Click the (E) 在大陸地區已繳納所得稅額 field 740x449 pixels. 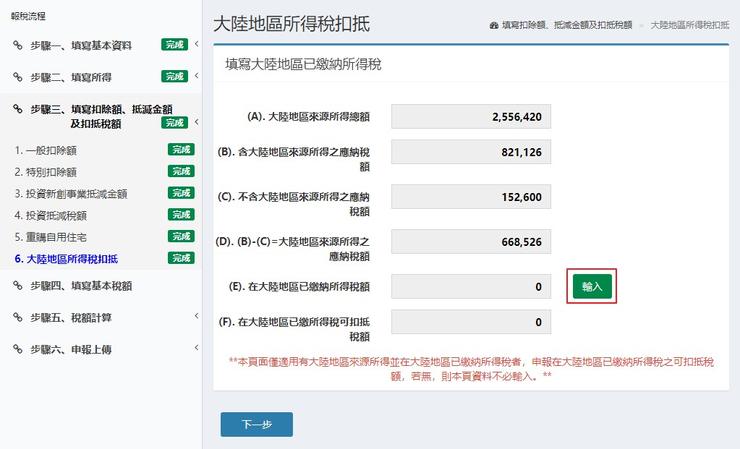tap(471, 287)
